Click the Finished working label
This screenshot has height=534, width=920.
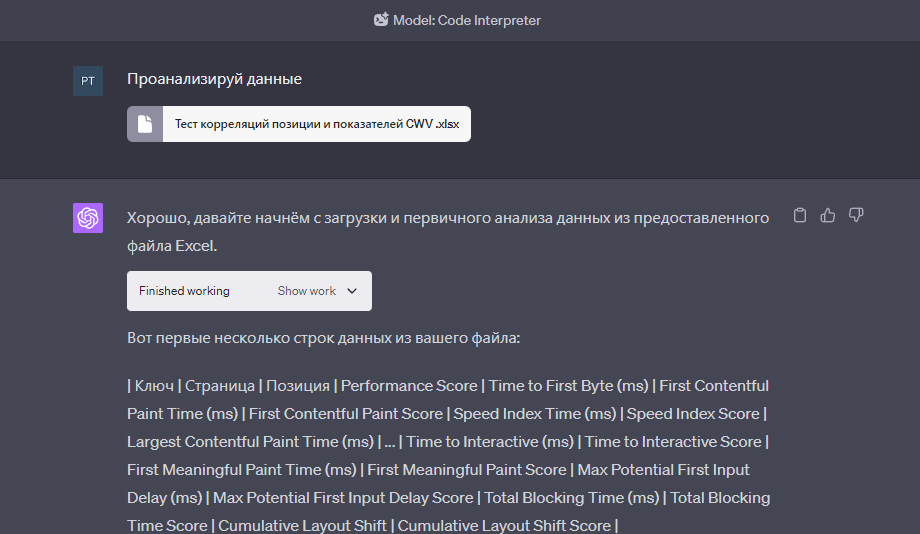click(184, 291)
